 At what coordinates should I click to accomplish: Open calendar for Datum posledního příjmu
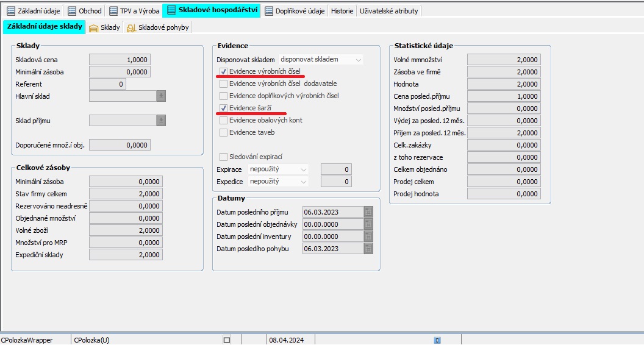click(x=368, y=212)
